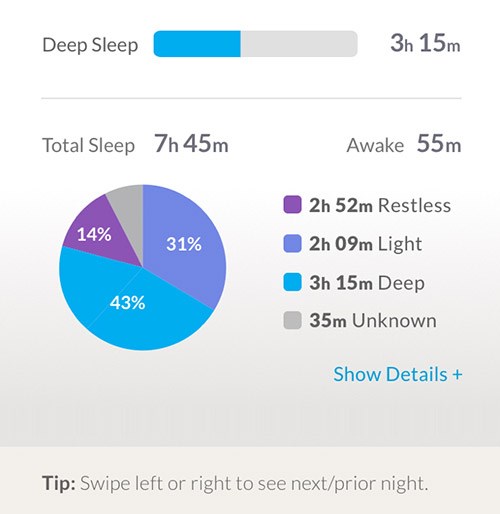This screenshot has width=500, height=514.
Task: Click the 2h 09m Light legend label
Action: tap(366, 244)
